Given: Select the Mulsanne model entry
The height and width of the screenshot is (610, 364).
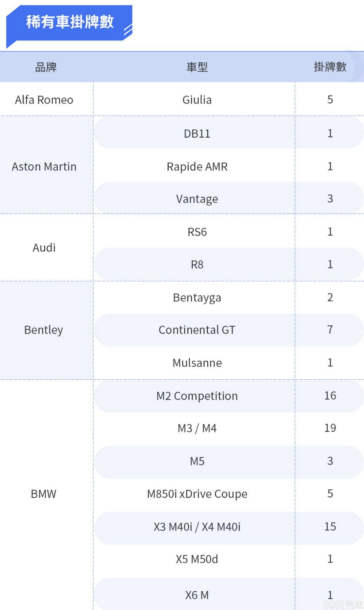Looking at the screenshot, I should coord(197,363).
